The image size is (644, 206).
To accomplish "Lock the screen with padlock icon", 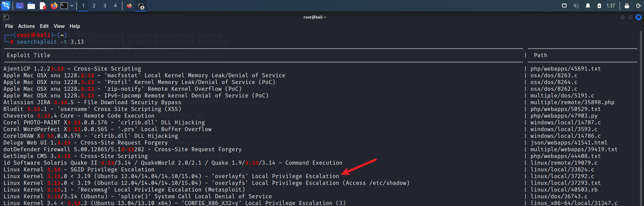I will pos(627,6).
